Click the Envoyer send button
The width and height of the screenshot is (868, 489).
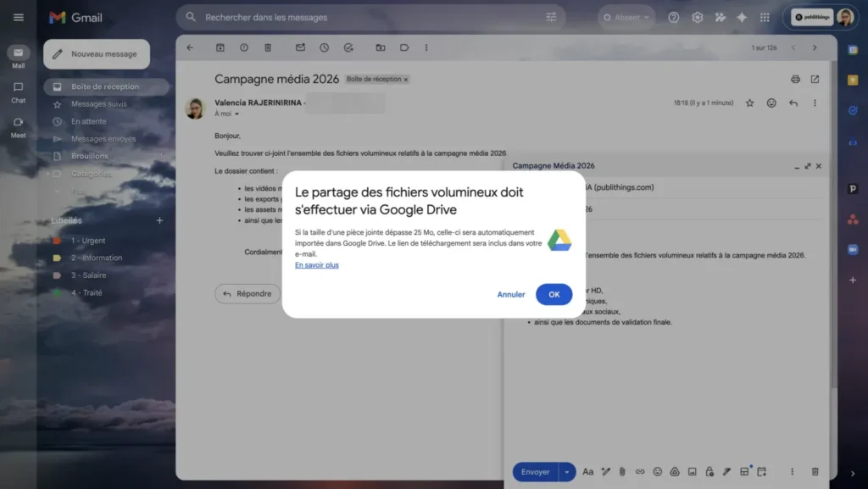pyautogui.click(x=535, y=472)
